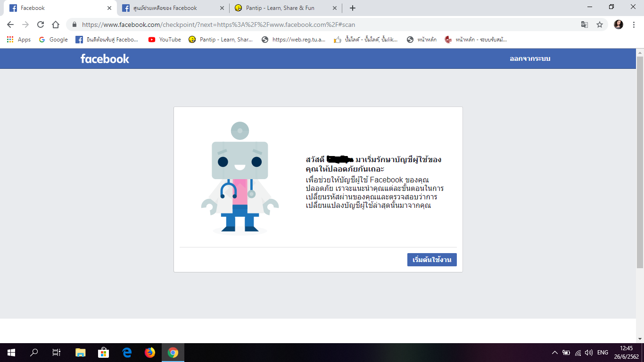Click the bold heading starting with สวัสดี
The width and height of the screenshot is (644, 362).
pos(373,164)
